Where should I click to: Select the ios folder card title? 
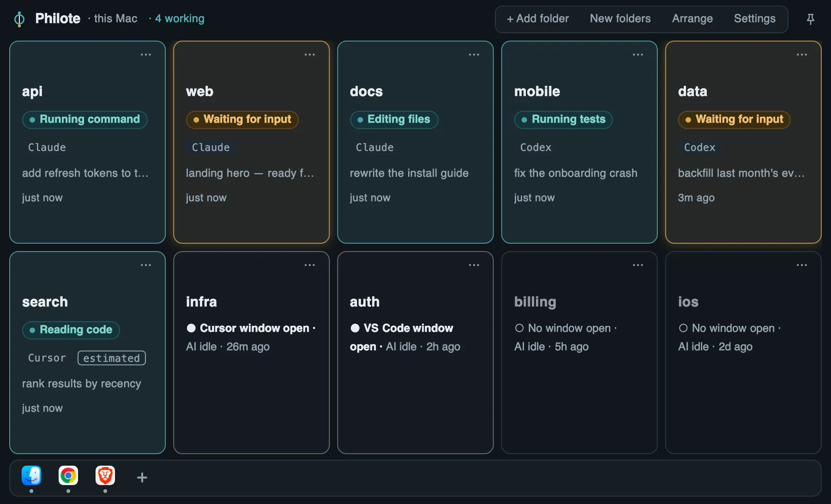[688, 302]
